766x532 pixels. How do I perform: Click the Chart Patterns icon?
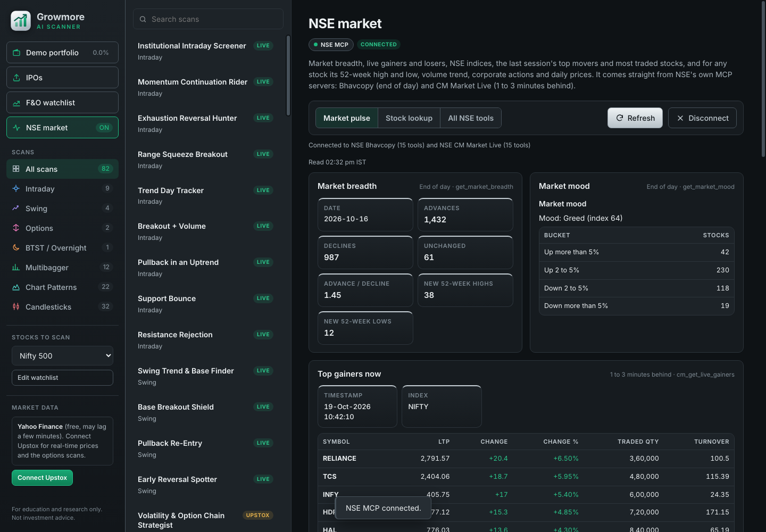(16, 287)
